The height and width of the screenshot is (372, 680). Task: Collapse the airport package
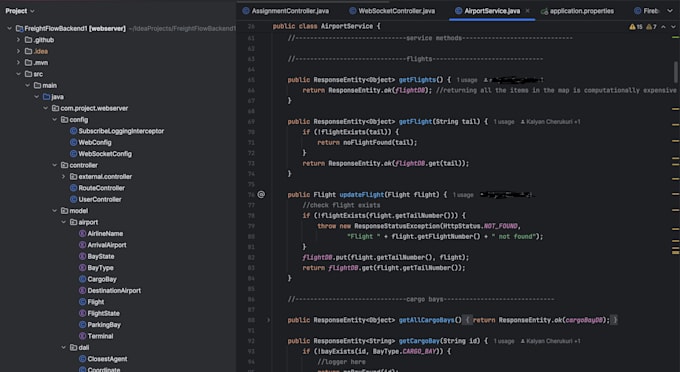coord(64,222)
